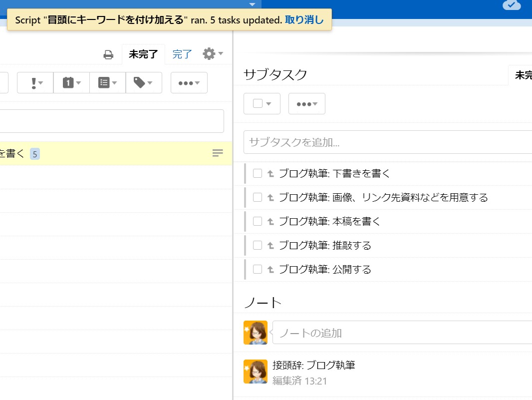Viewport: 532px width, 400px height.
Task: Switch to the 完了 tab
Action: 182,54
